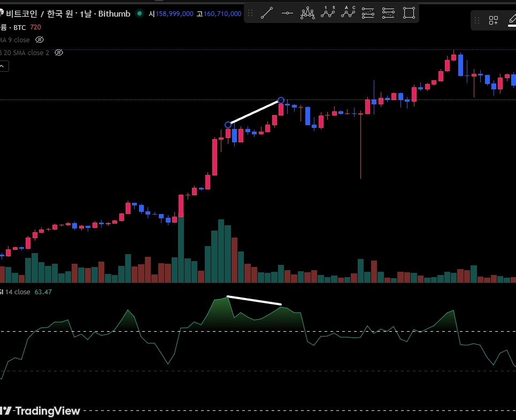This screenshot has width=516, height=420.
Task: Choose the Head and Shoulders pattern tool
Action: 307,13
